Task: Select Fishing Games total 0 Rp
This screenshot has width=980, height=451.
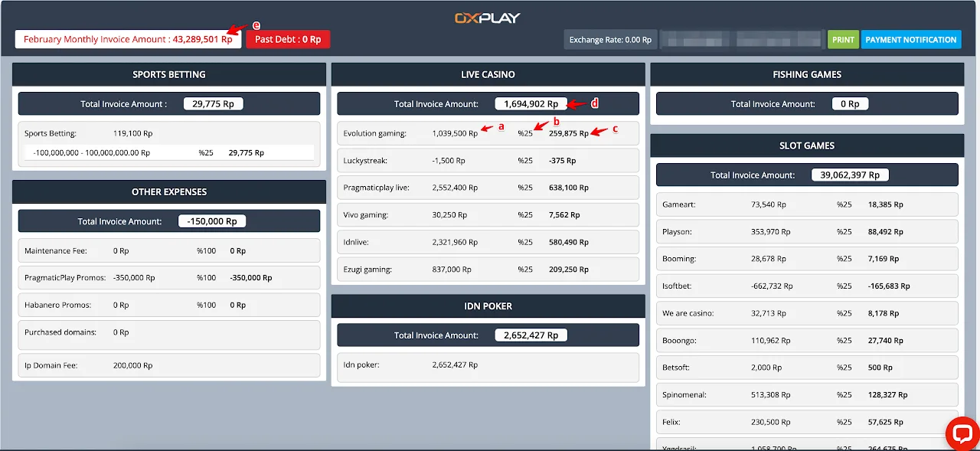Action: pos(850,104)
